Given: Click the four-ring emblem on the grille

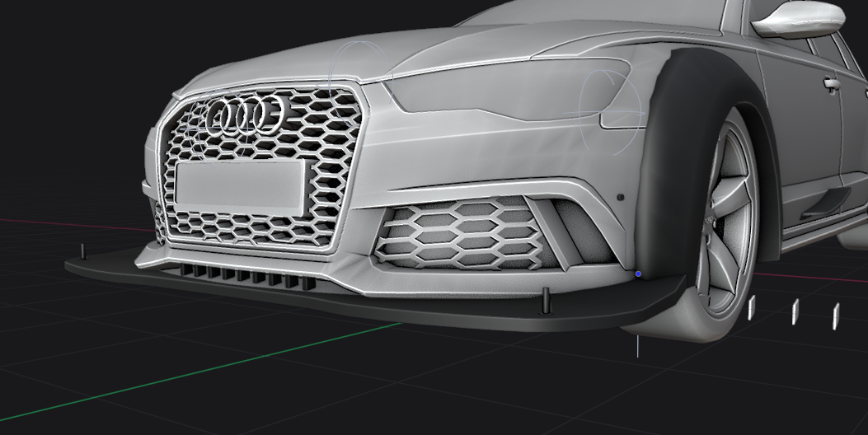Looking at the screenshot, I should (245, 115).
